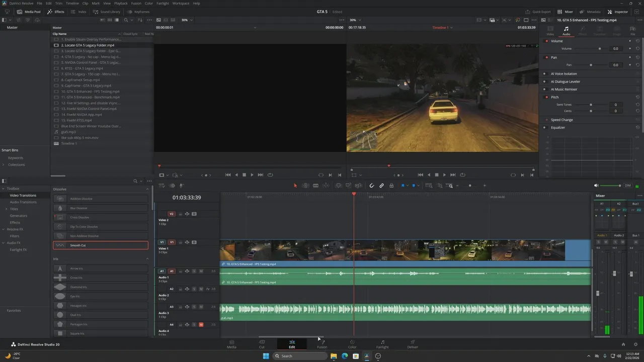
Task: Expand the Audio FX category
Action: pyautogui.click(x=3, y=243)
